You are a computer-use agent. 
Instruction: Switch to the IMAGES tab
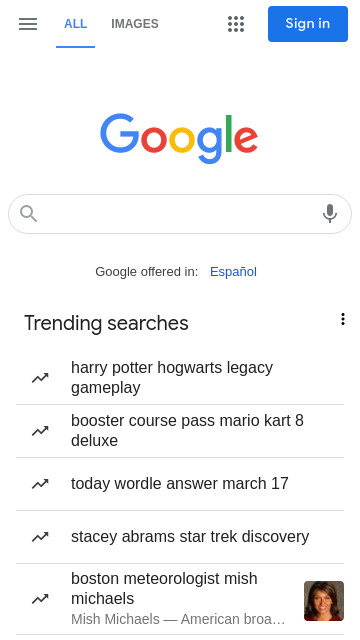point(135,24)
